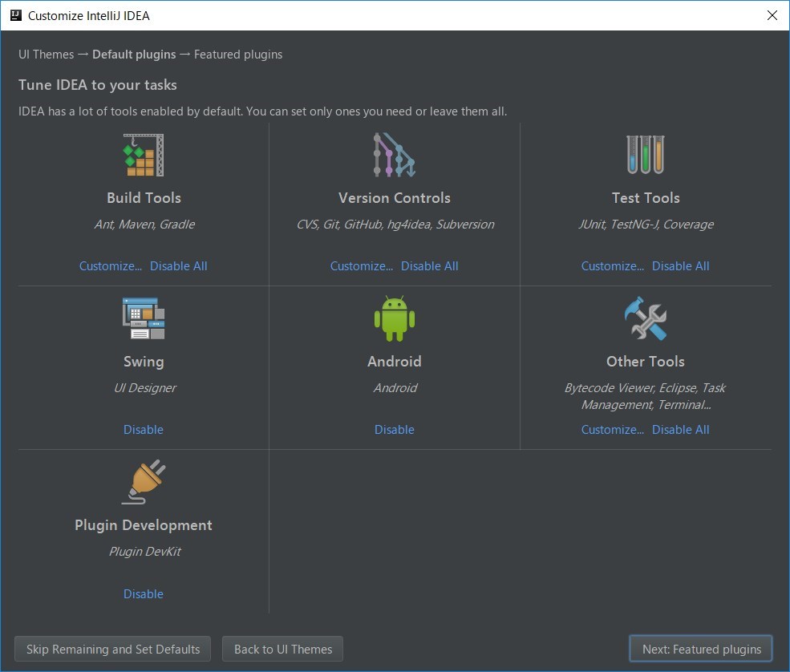This screenshot has height=672, width=790.
Task: Select the UI Themes breadcrumb step
Action: [46, 55]
